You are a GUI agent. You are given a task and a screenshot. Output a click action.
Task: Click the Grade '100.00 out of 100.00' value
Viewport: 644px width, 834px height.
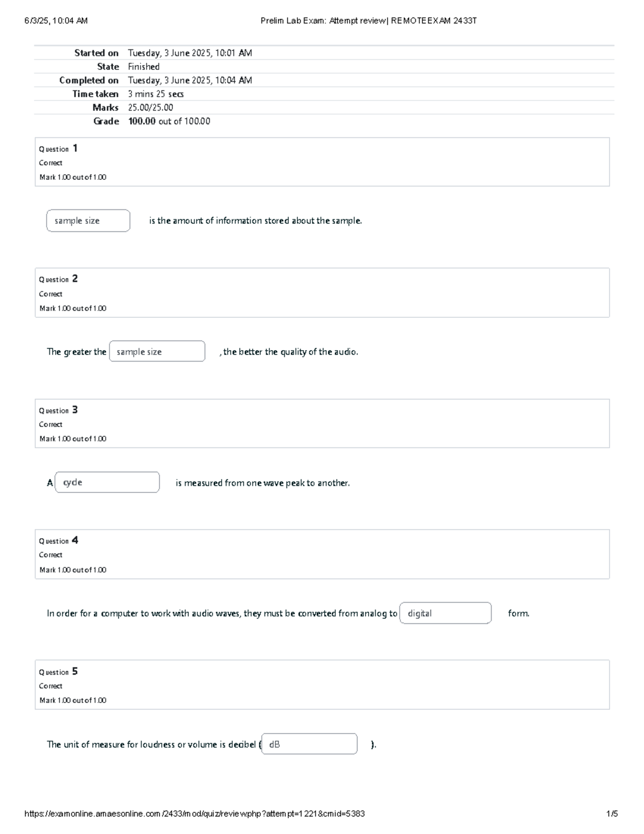[169, 121]
